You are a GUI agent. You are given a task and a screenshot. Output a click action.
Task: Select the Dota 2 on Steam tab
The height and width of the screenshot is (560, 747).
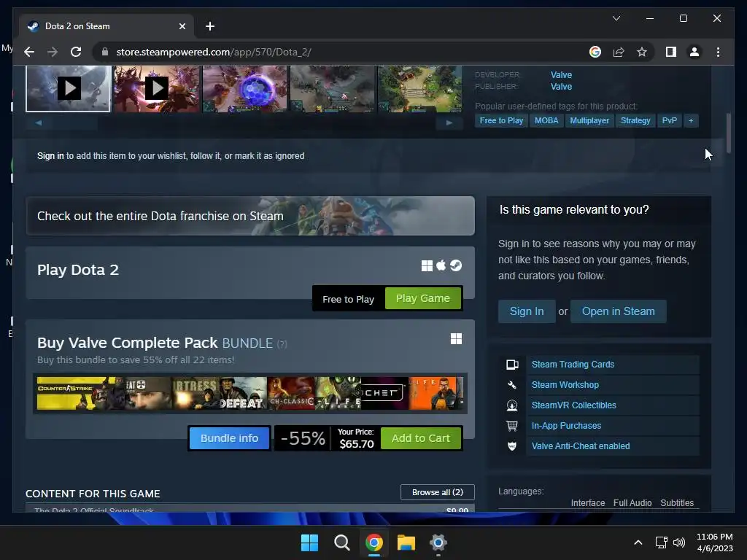107,26
